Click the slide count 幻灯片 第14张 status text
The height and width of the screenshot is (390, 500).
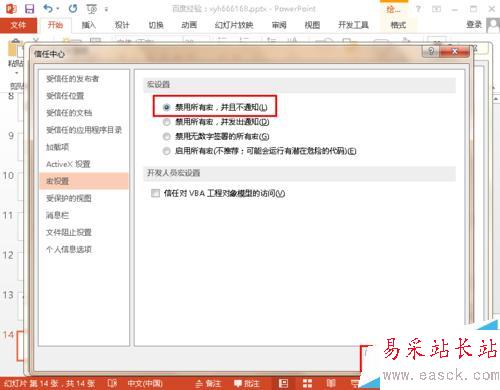click(49, 384)
